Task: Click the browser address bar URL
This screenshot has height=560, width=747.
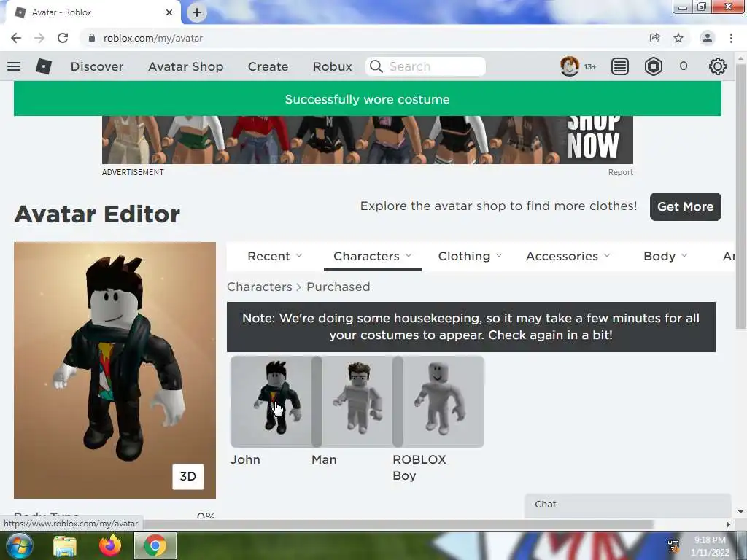Action: (153, 38)
